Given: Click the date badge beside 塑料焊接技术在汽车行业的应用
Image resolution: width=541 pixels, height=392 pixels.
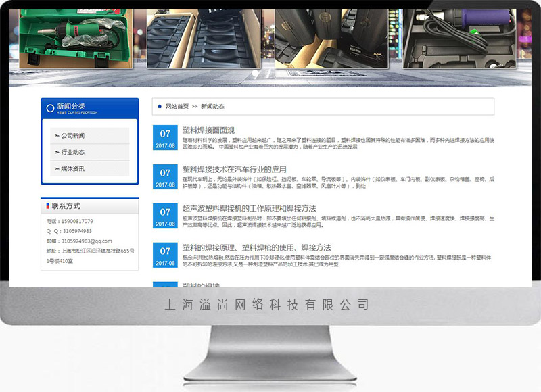Looking at the screenshot, I should click(x=165, y=176).
